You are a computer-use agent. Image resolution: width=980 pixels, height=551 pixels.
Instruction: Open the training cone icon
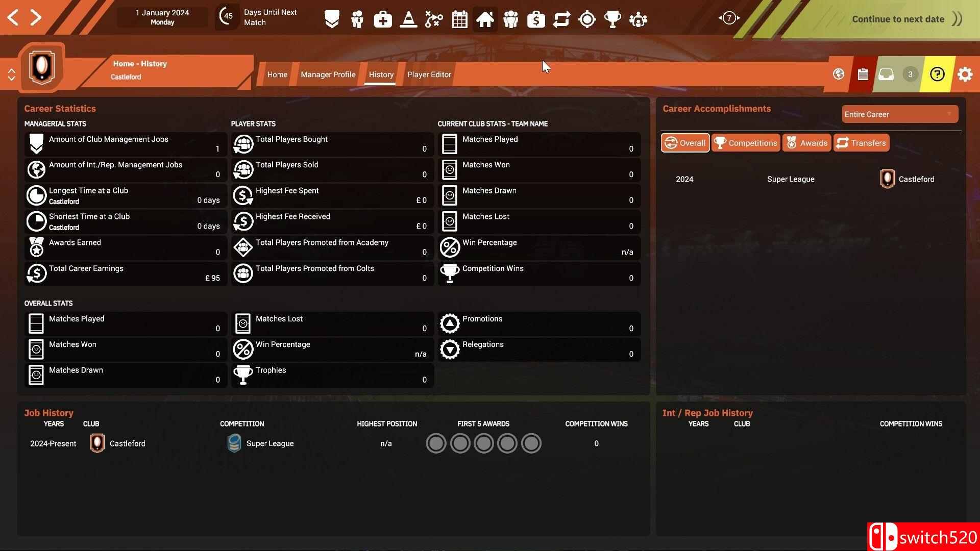point(408,19)
